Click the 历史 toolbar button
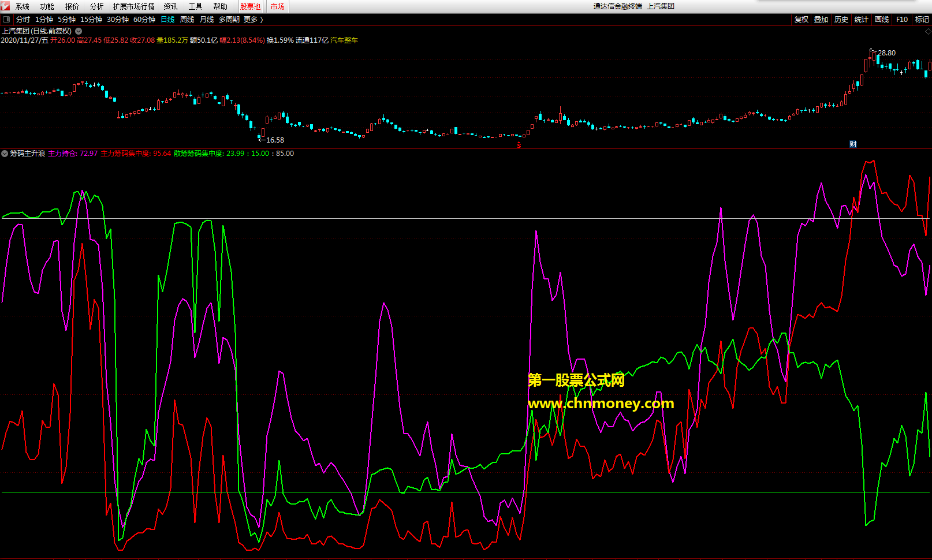This screenshot has height=560, width=932. 841,20
